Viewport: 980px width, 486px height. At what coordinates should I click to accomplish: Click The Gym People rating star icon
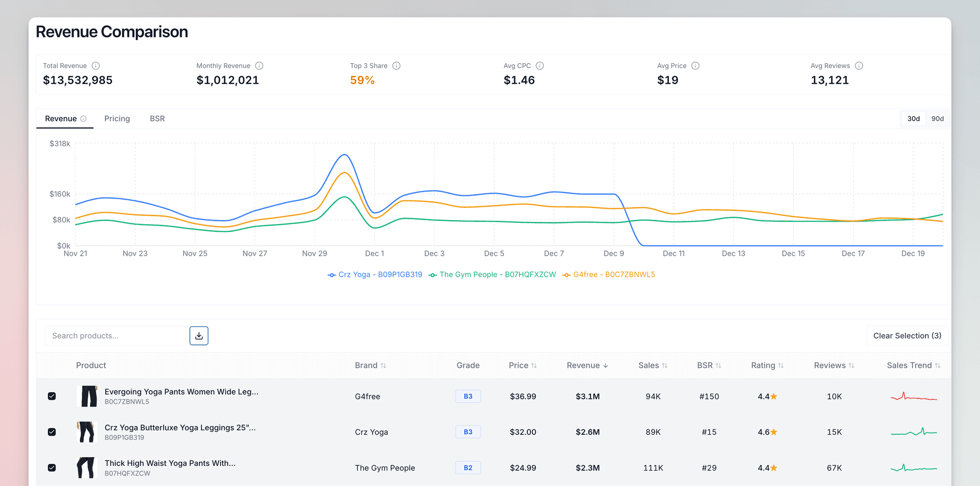click(x=774, y=468)
